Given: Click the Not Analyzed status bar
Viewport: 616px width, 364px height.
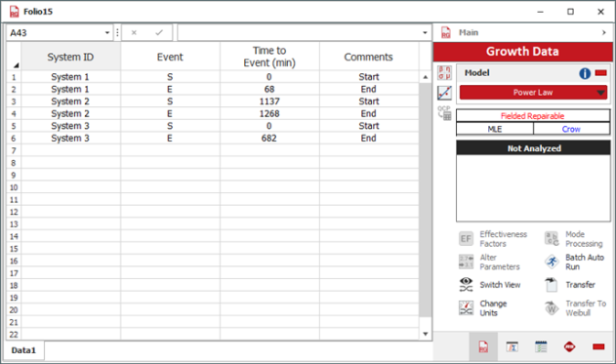Looking at the screenshot, I should pos(533,148).
